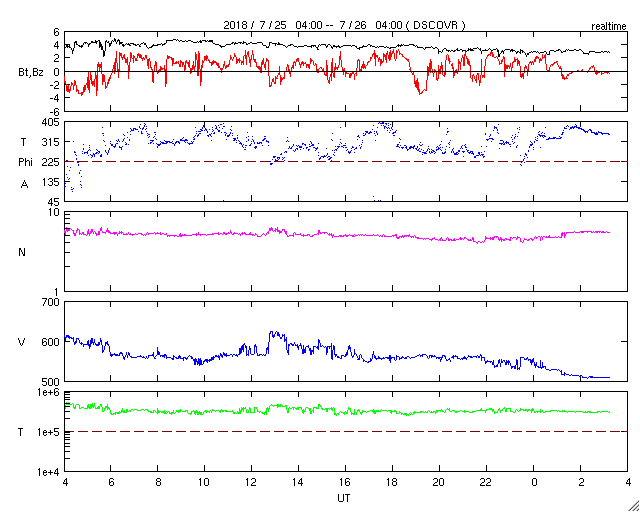Screen dimensions: 640x512
Task: Click the '405' tick label on Phi panel
Action: pos(51,122)
